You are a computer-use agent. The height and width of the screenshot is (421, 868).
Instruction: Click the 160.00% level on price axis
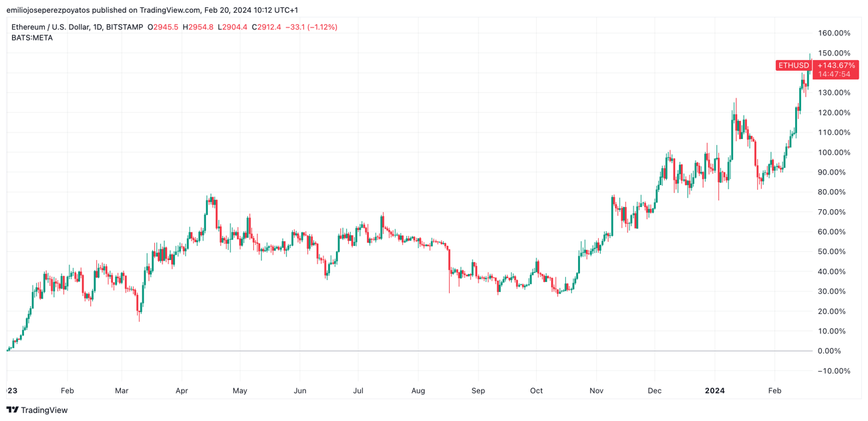834,33
